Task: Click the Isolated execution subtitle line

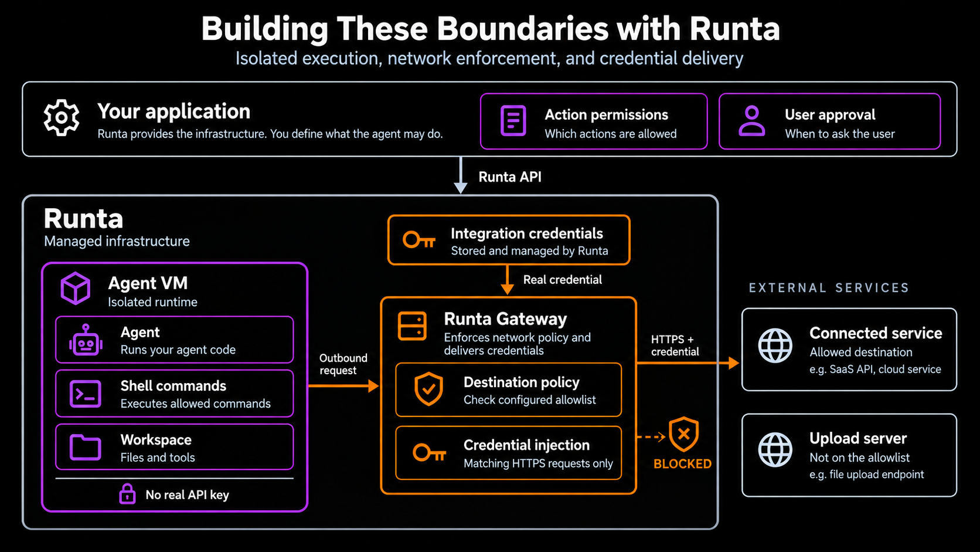Action: [489, 59]
